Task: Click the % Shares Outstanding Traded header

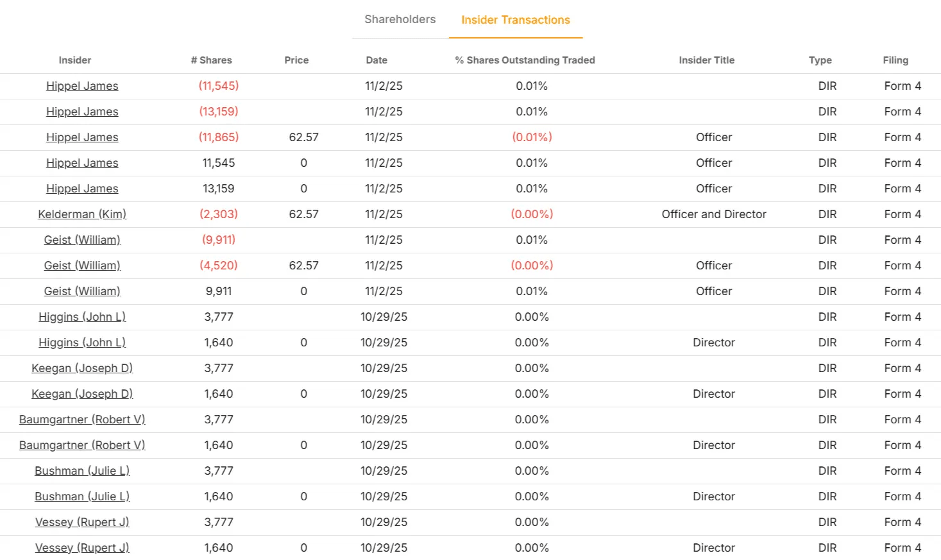Action: (x=524, y=60)
